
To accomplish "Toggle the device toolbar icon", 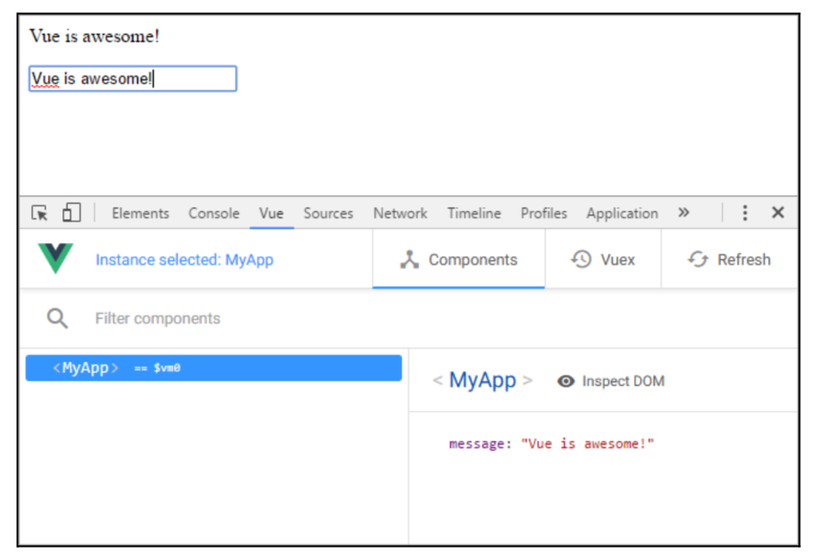I will (x=71, y=213).
